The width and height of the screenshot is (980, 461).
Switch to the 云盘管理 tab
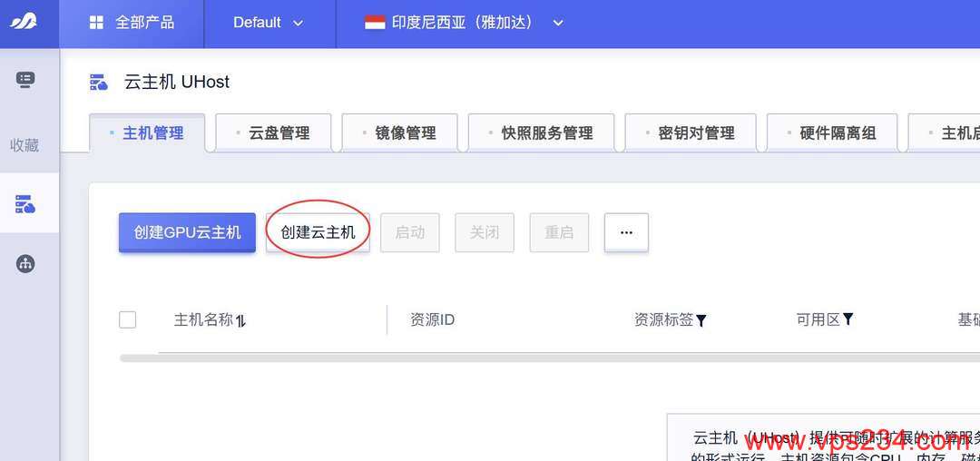coord(279,133)
